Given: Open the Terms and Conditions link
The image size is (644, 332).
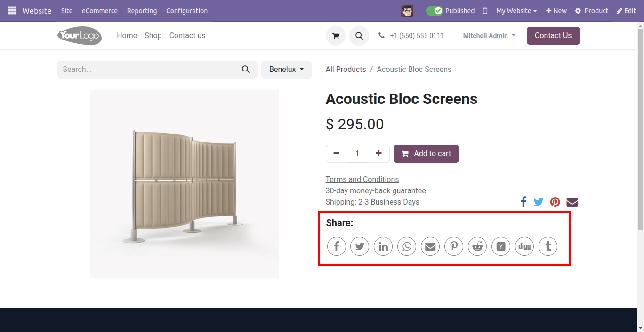Looking at the screenshot, I should 362,179.
